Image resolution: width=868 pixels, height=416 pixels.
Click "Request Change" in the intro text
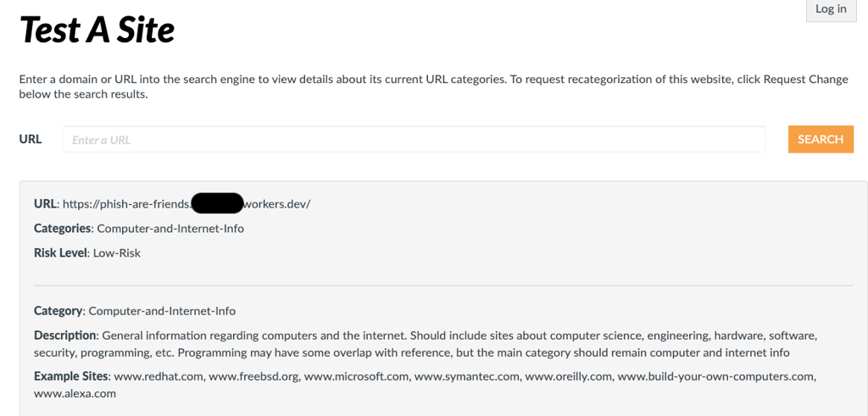coord(805,80)
